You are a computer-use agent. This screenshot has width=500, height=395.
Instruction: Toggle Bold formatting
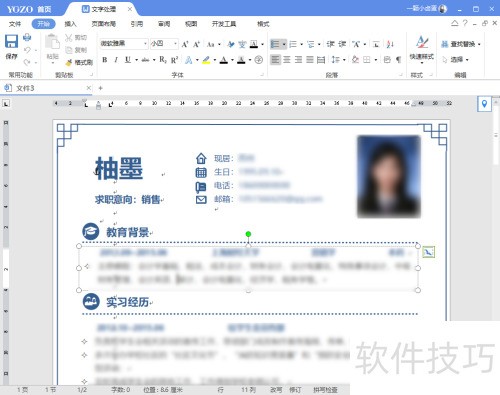[x=105, y=60]
